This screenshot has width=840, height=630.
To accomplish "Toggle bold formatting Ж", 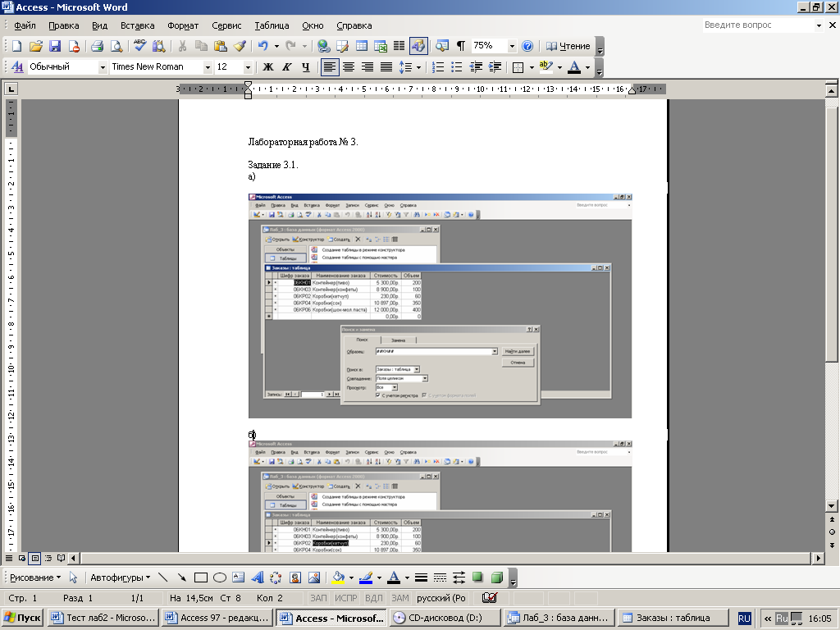I will click(268, 67).
